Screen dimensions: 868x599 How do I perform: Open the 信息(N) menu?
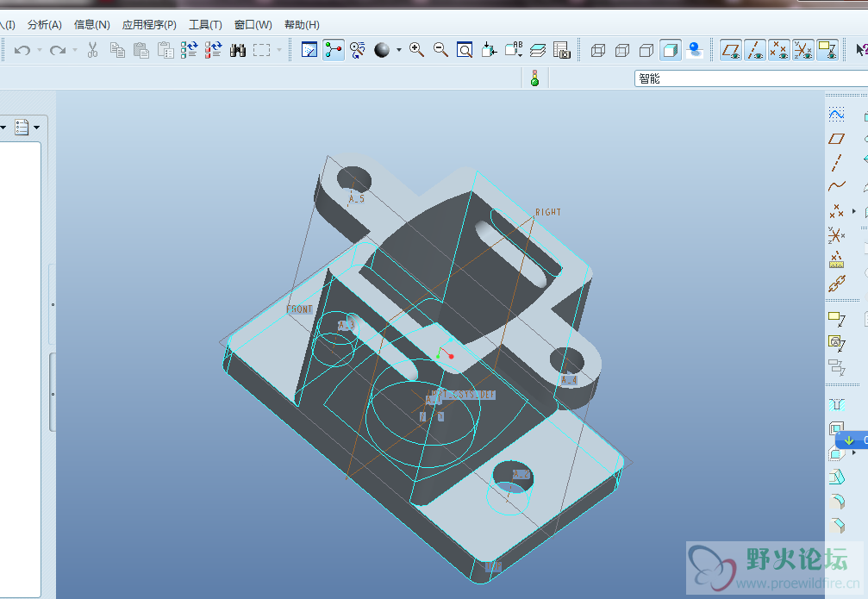(x=92, y=25)
